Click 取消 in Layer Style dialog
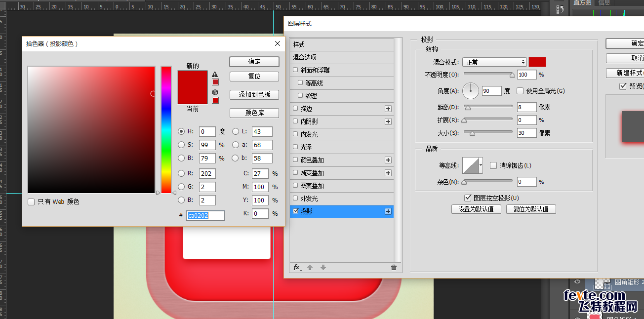644x319 pixels. coord(625,58)
